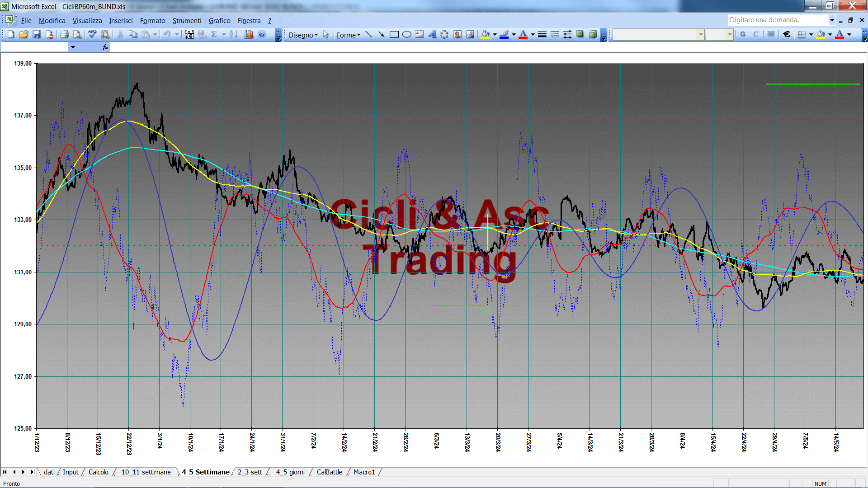Insert Clip Art from drawing toolbar

(x=458, y=34)
